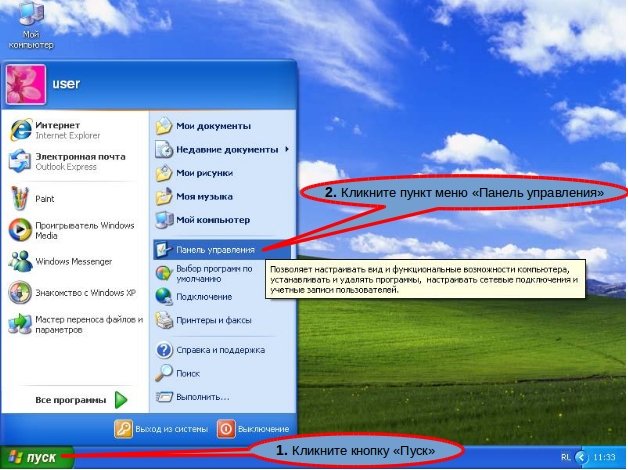Select the Windows Messenger text entry

74,261
